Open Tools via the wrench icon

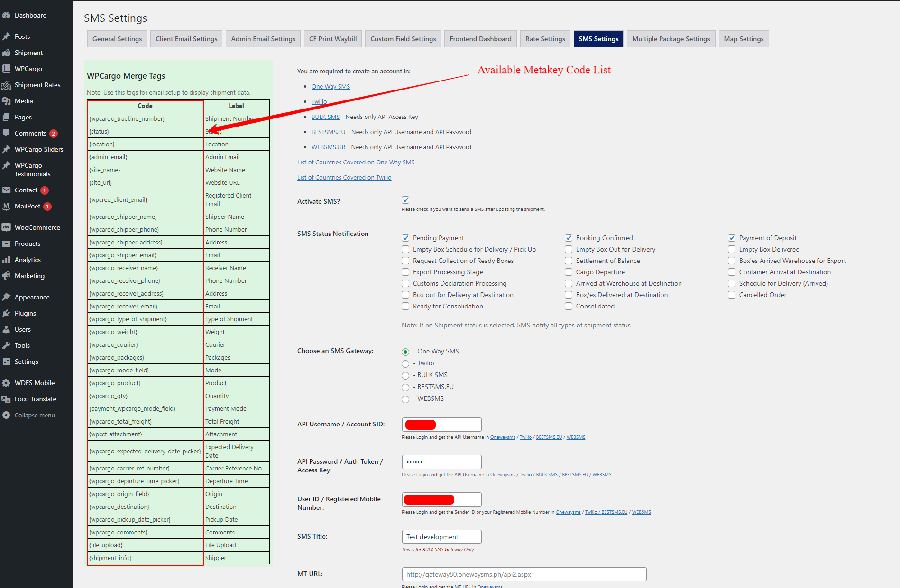coord(6,345)
